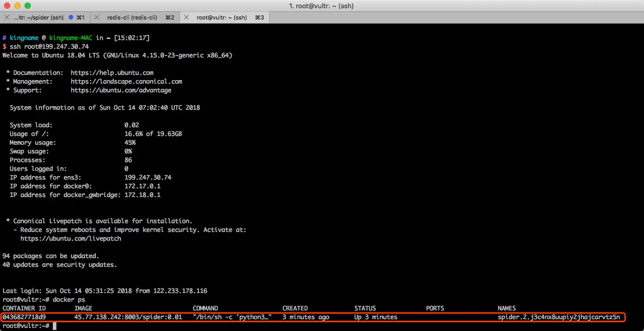
Task: Click the 'PORTS' column header
Action: pos(435,308)
